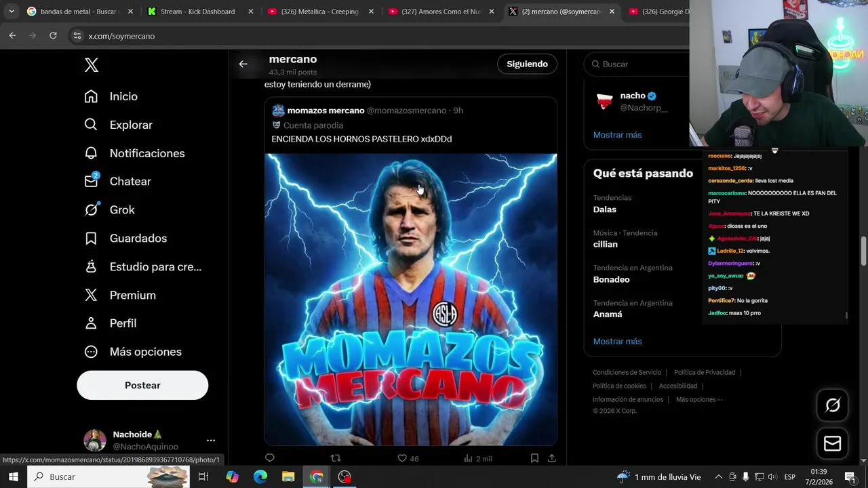This screenshot has height=488, width=868.
Task: Open Chrome from the taskbar
Action: [x=317, y=476]
